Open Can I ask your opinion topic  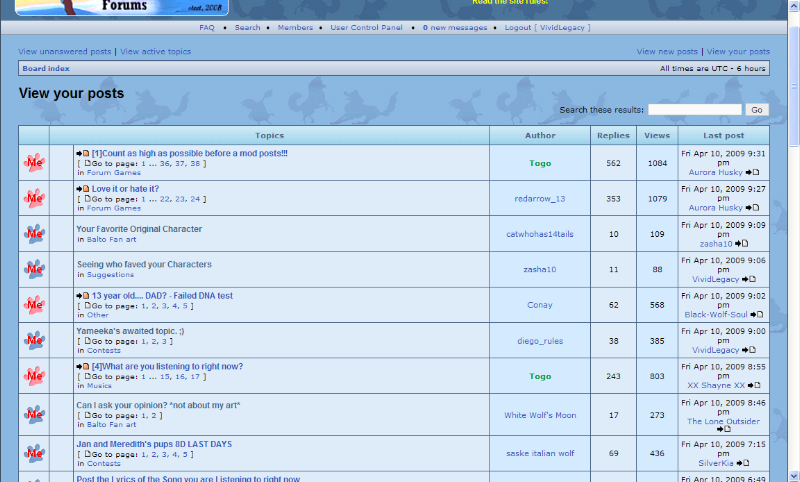(x=158, y=405)
